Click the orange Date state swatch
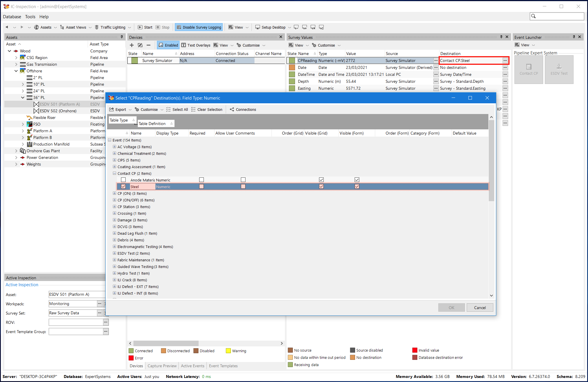The image size is (588, 382). pos(292,67)
